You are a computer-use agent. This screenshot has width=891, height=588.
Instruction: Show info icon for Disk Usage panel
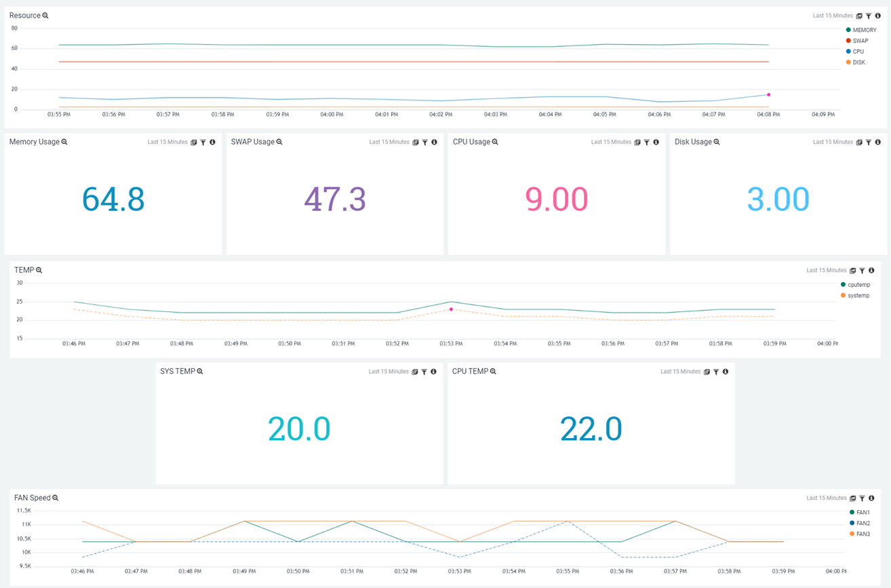tap(878, 142)
